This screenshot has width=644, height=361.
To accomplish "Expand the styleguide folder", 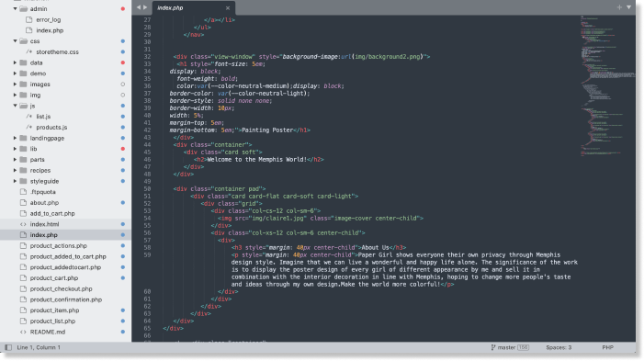I will point(16,181).
